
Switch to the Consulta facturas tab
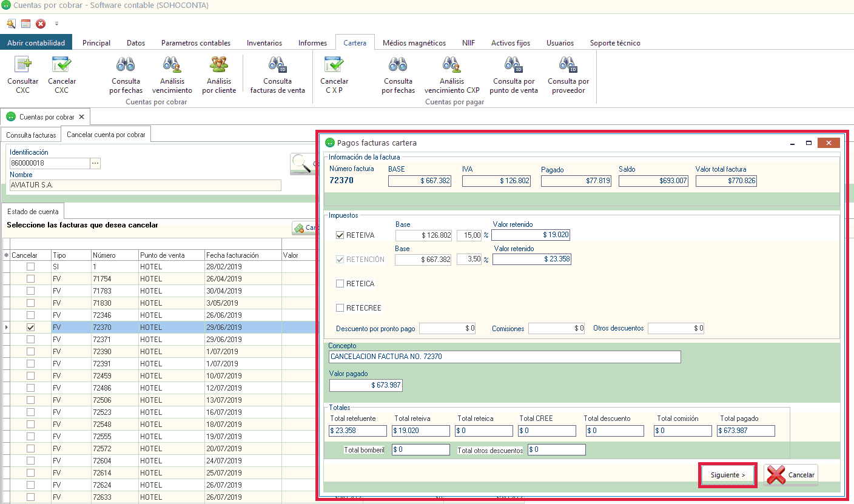click(x=31, y=135)
